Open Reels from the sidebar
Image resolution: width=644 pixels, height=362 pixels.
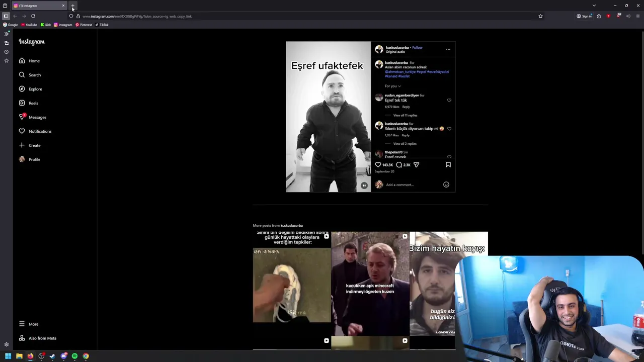[x=28, y=103]
